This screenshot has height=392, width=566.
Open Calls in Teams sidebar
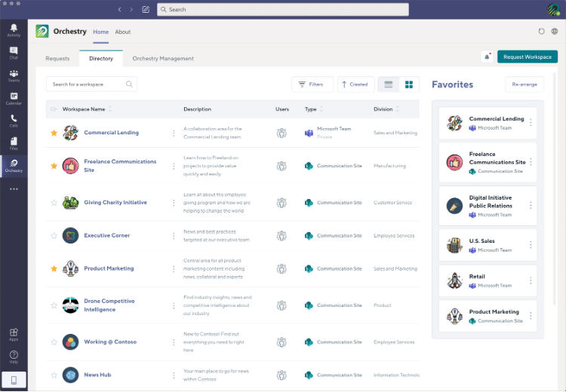click(14, 121)
